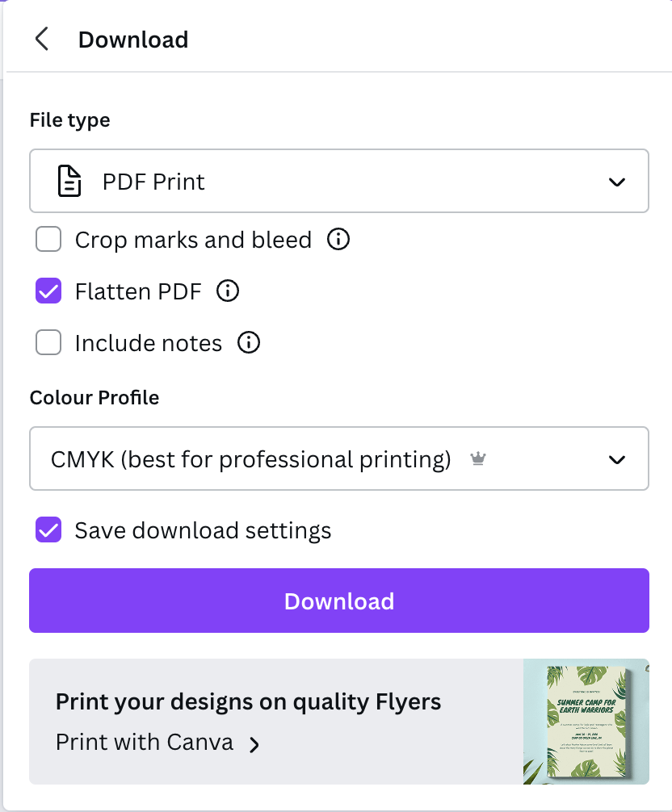The image size is (672, 812).
Task: Expand the File type chevron
Action: [x=616, y=182]
